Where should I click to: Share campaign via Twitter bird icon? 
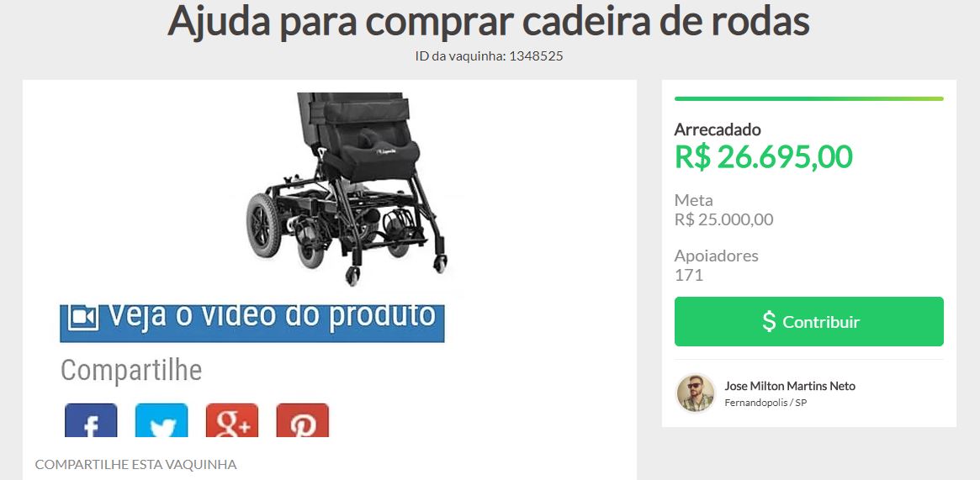tap(162, 420)
